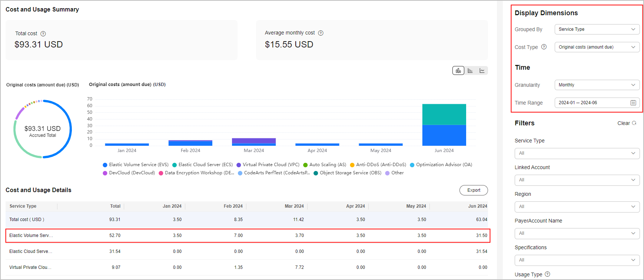Toggle the Virtual Private Cloud (VPC) legend item
The image size is (644, 280).
click(x=268, y=165)
